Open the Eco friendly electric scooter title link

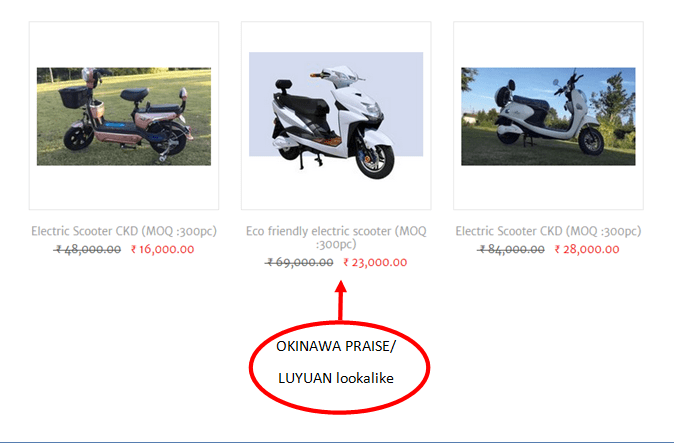(336, 237)
